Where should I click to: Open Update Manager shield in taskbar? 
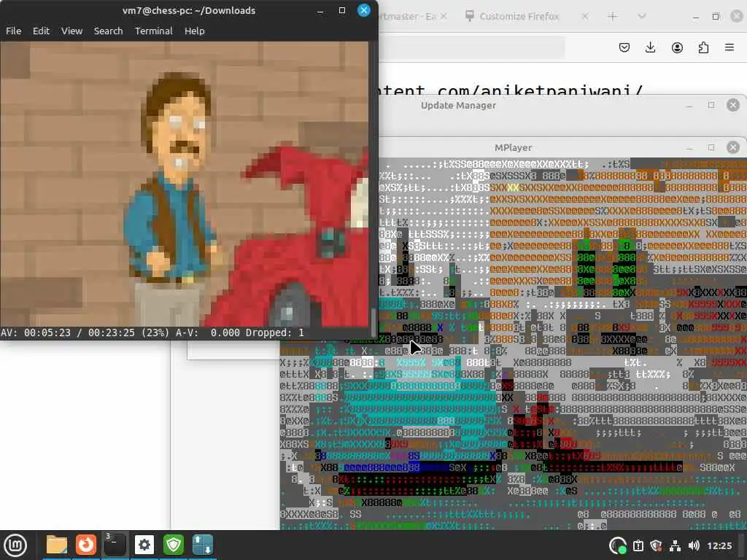[x=174, y=545]
